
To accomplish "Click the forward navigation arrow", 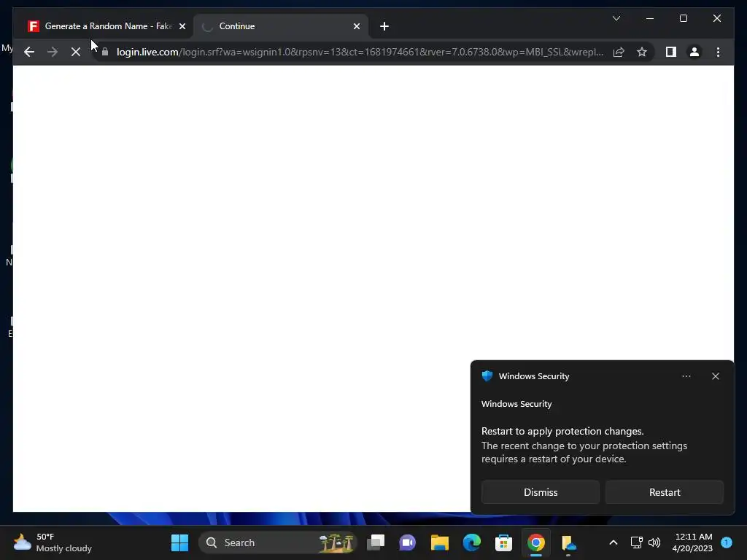I will pos(53,52).
